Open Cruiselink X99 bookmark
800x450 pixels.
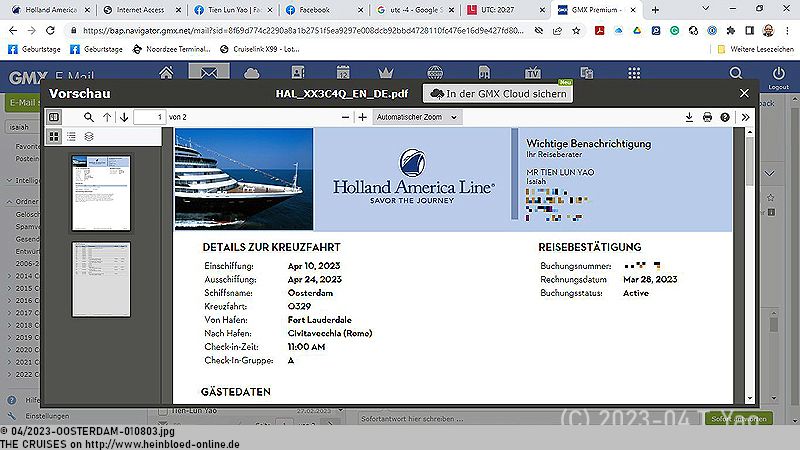(x=260, y=49)
